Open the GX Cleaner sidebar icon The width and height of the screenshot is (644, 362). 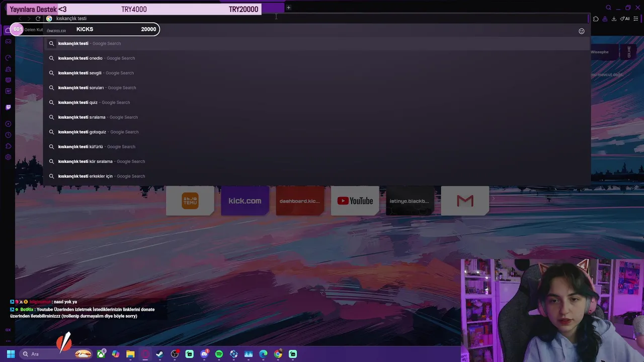tap(8, 69)
